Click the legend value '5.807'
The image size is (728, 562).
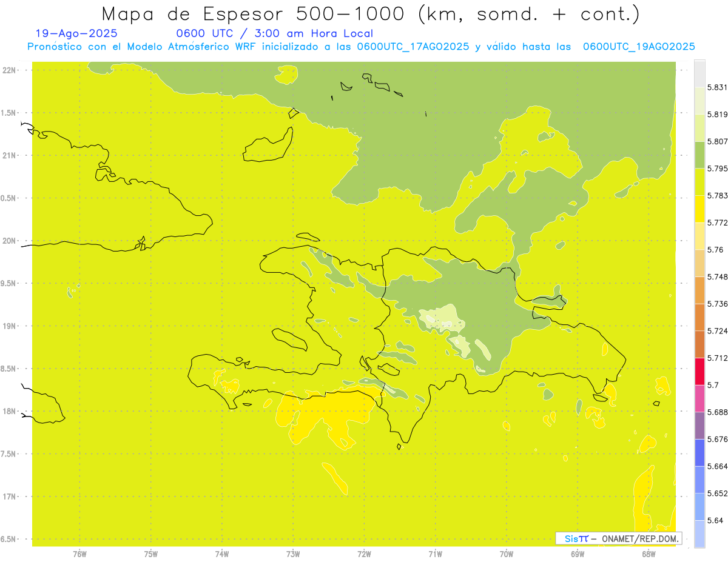(x=717, y=141)
